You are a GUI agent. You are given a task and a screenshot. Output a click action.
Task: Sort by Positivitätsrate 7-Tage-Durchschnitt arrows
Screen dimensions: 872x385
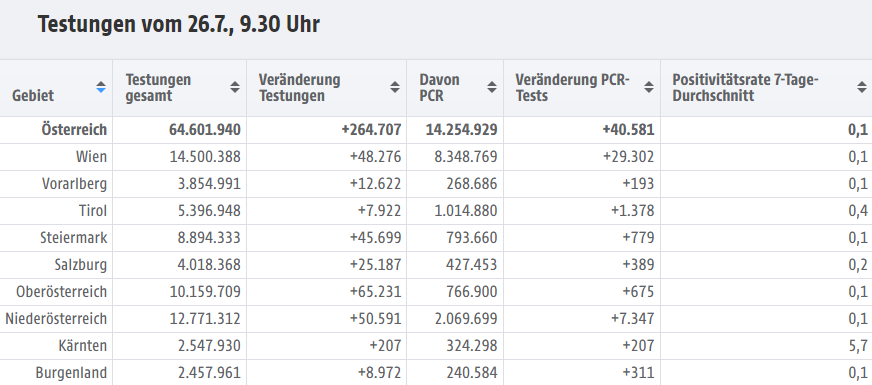[861, 87]
